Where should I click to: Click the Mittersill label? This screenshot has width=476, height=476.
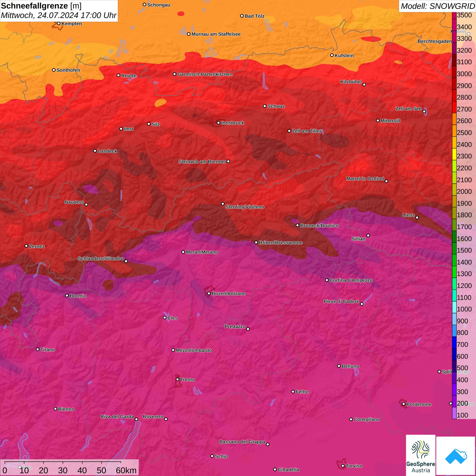[390, 121]
